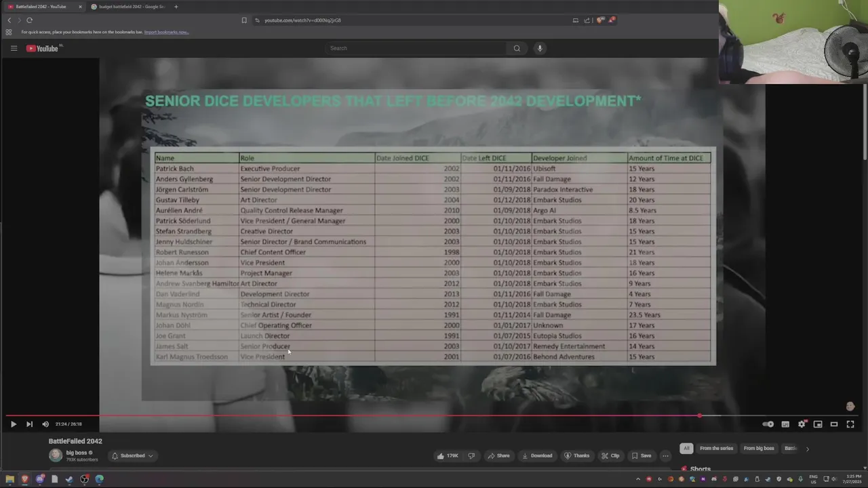This screenshot has height=488, width=868.
Task: Switch to miniplayer mode
Action: 818,424
